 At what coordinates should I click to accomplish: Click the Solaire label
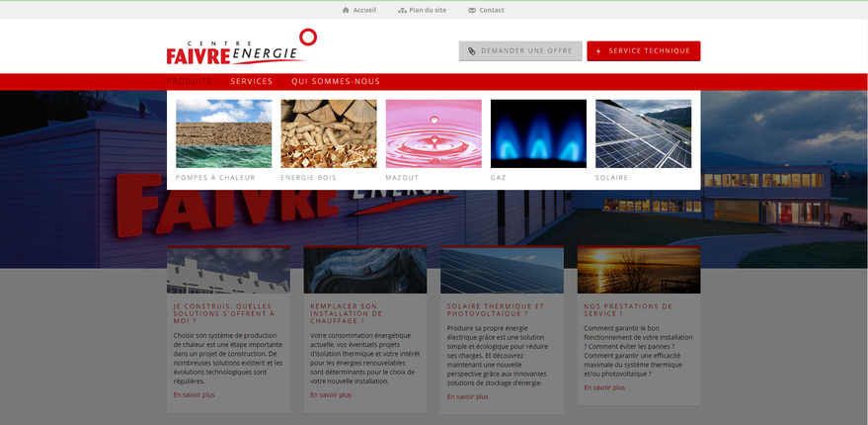pos(611,178)
